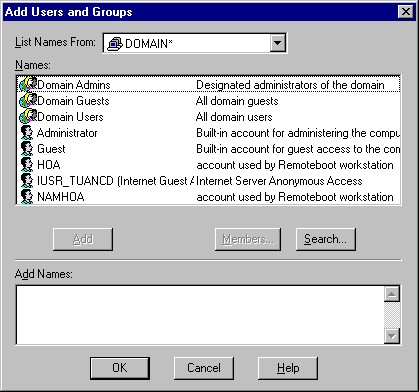419x392 pixels.
Task: Click Add Names scrollbar up arrow
Action: tap(392, 294)
